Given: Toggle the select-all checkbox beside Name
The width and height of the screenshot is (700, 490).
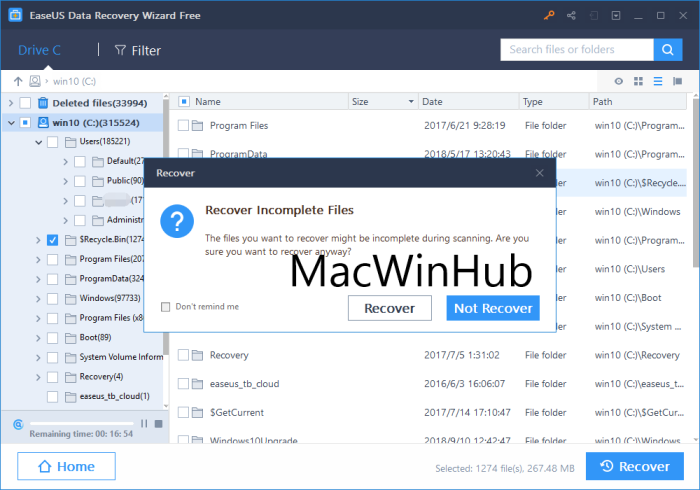Looking at the screenshot, I should [x=184, y=102].
